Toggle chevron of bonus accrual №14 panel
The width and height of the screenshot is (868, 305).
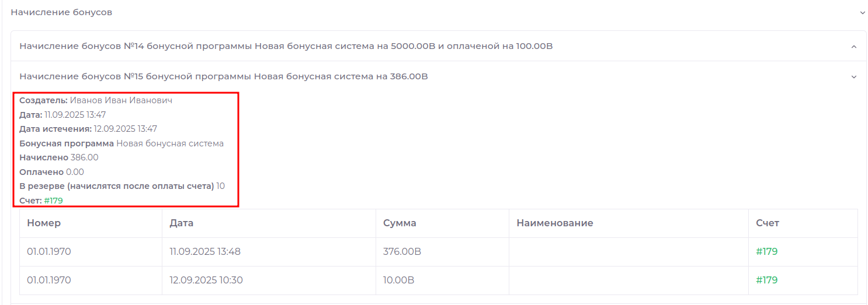click(x=853, y=46)
